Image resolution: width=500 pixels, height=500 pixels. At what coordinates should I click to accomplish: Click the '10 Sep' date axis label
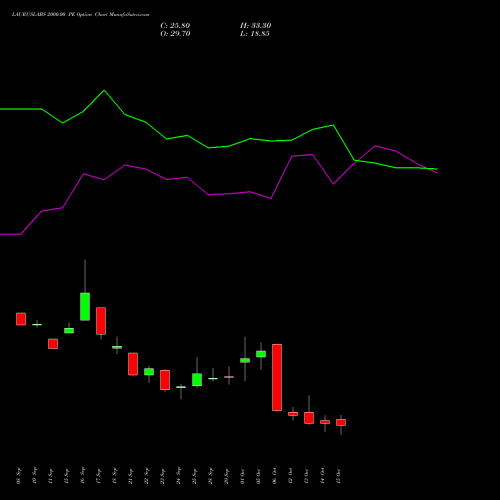point(35,476)
